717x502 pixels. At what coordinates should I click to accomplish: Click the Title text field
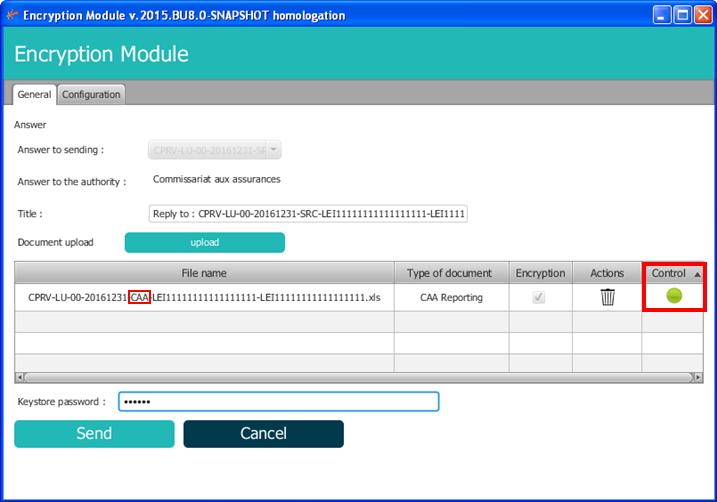pyautogui.click(x=307, y=214)
